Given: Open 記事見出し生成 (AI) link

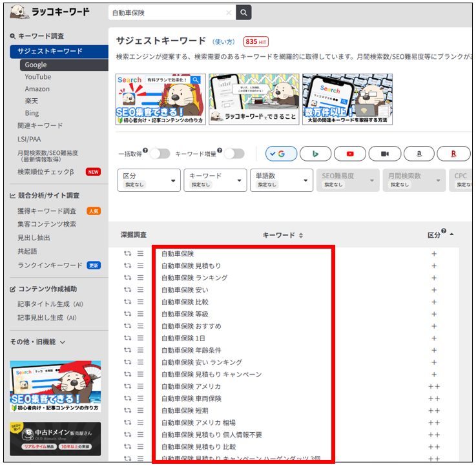Looking at the screenshot, I should [47, 318].
